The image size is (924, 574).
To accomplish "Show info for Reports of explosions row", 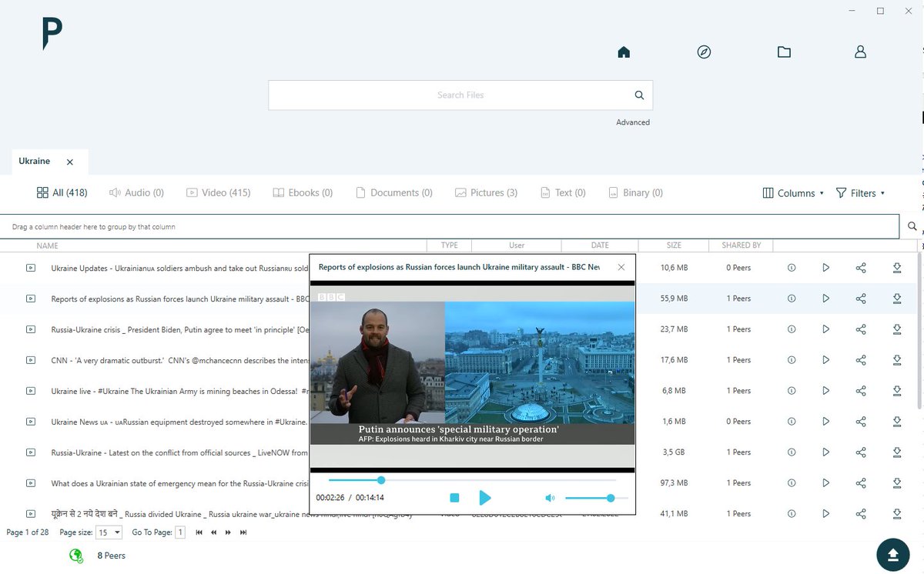I will coord(792,299).
